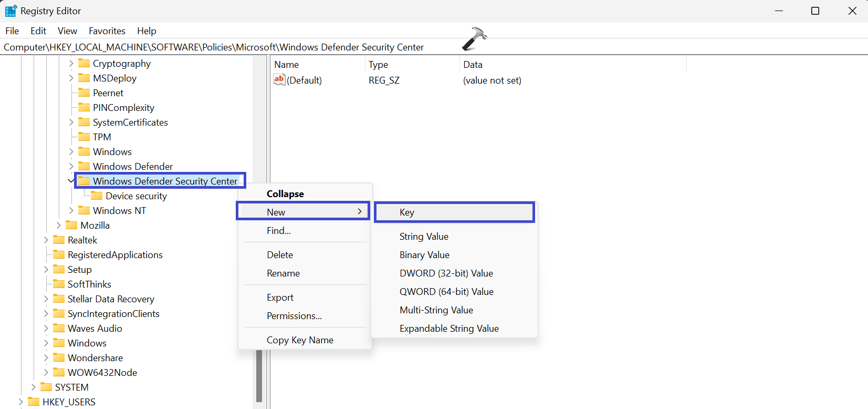Click the Cryptography folder icon
Image resolution: width=868 pixels, height=409 pixels.
(84, 64)
